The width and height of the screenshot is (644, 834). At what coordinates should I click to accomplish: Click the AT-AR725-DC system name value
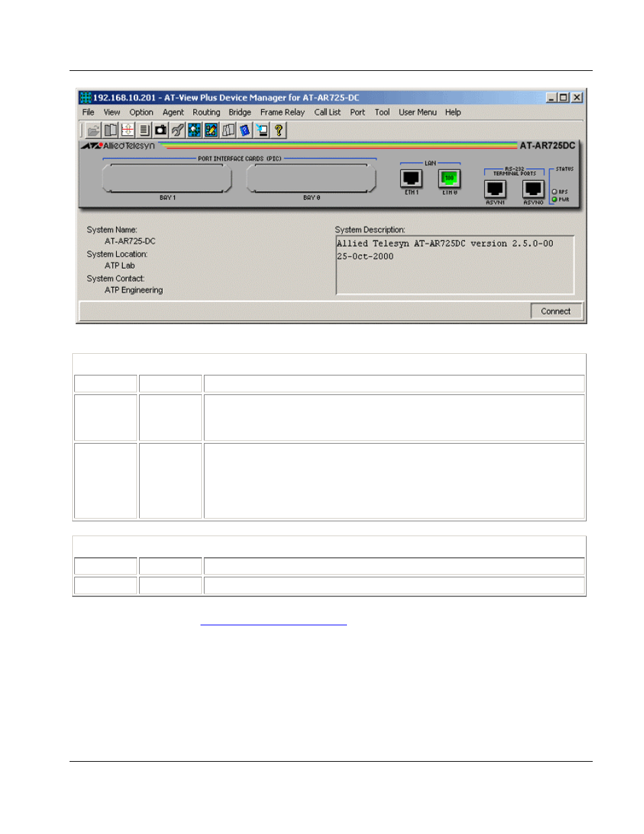pyautogui.click(x=130, y=241)
